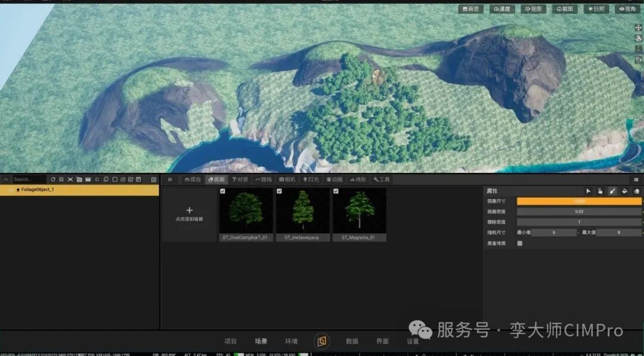
Task: Click the copy icon in scene toolbar
Action: pos(106,179)
